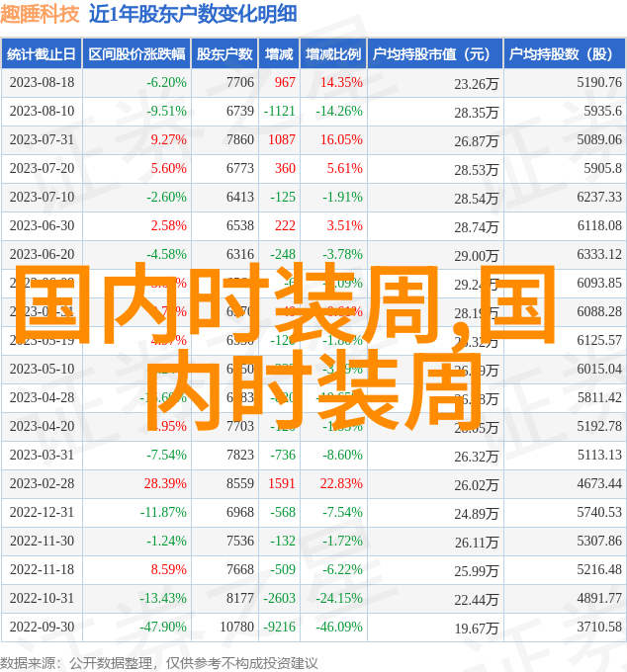This screenshot has width=627, height=672.
Task: Click the date cell 2023-05-10
Action: (x=42, y=369)
